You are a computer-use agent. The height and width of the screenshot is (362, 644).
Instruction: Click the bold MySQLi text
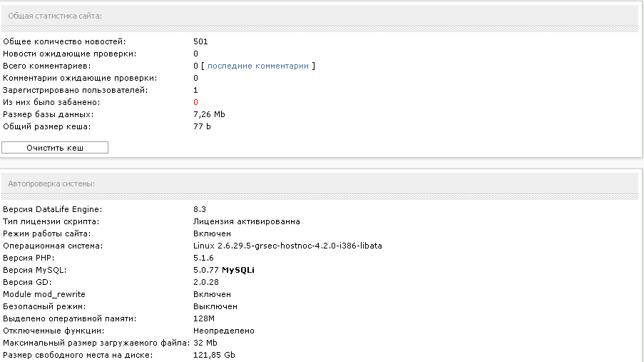coord(238,271)
